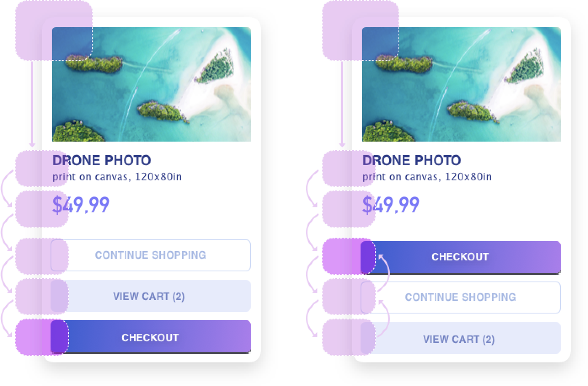The width and height of the screenshot is (588, 386).
Task: Click highlighted focus box beside right card's Checkout
Action: pyautogui.click(x=349, y=256)
